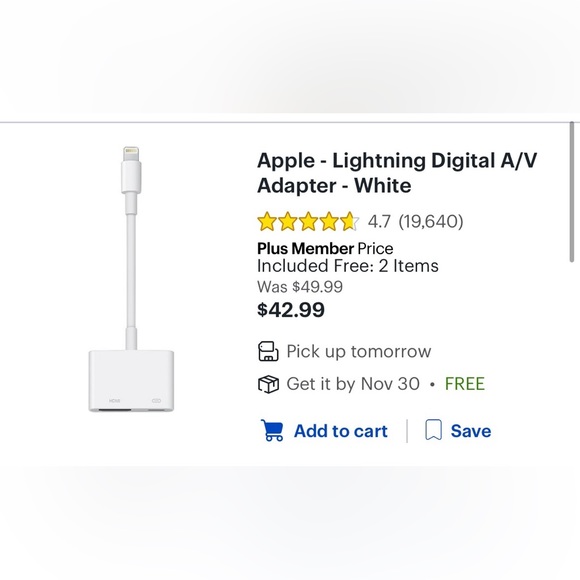Click the Plus Member Price label

click(325, 249)
